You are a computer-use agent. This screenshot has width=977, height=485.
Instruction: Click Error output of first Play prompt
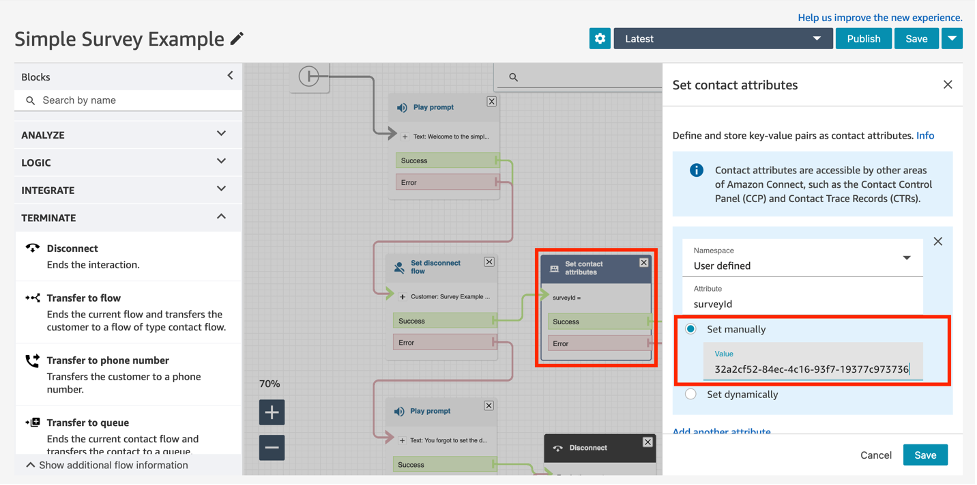448,182
